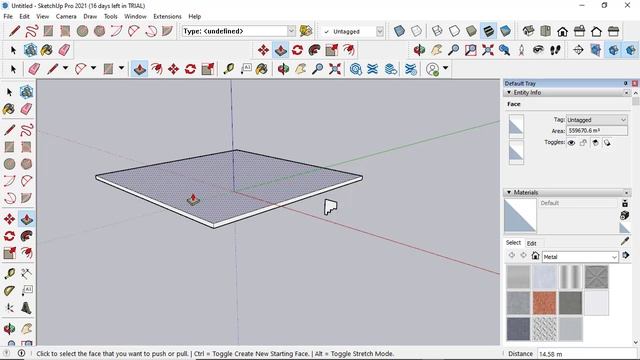The width and height of the screenshot is (640, 360).
Task: Pick the diamond-plate metal swatch
Action: point(544,329)
